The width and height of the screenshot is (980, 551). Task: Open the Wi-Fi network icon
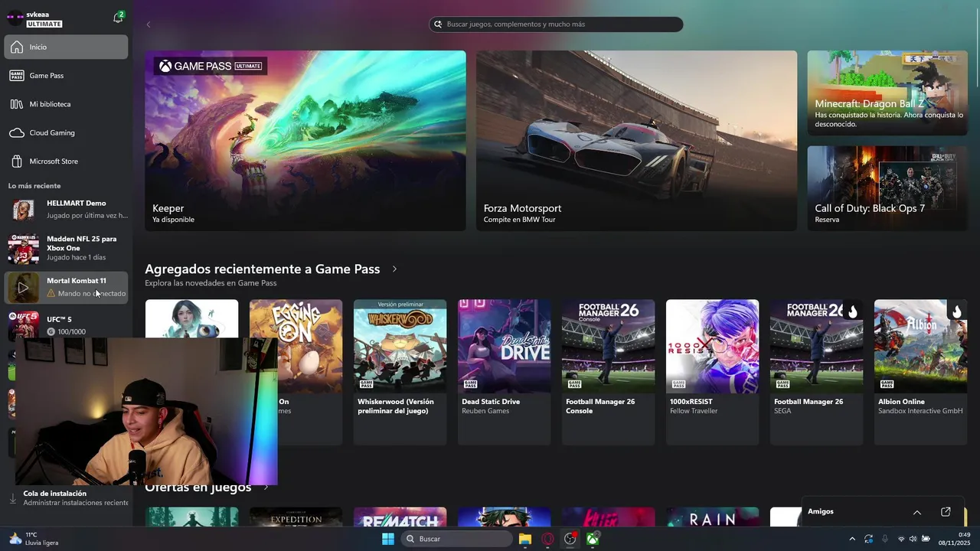901,539
